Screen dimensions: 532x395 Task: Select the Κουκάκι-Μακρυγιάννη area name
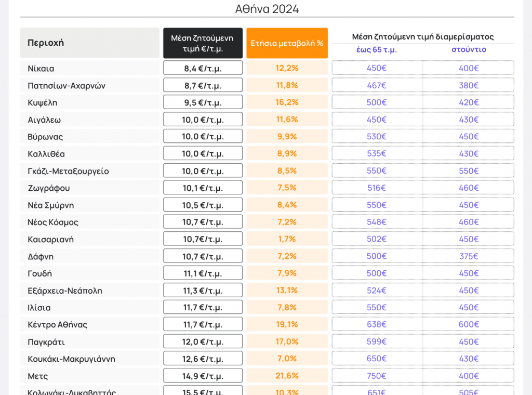pyautogui.click(x=71, y=359)
